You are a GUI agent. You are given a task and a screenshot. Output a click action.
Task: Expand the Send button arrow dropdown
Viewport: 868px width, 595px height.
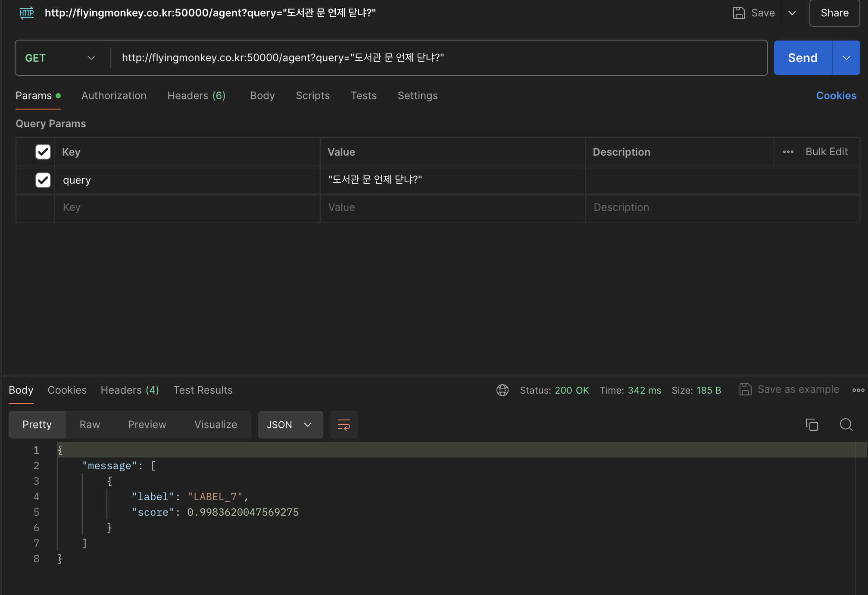tap(846, 58)
